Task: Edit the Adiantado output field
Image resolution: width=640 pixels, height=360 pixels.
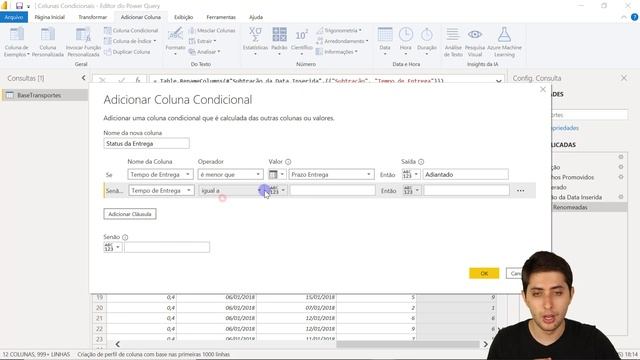Action: [466, 175]
